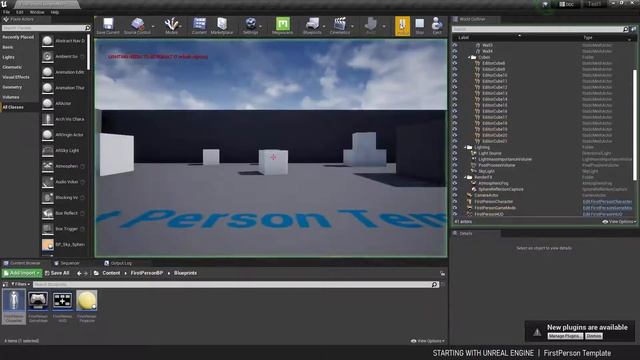Open World Outliner View Options dropdown
640x360 pixels.
click(x=619, y=222)
